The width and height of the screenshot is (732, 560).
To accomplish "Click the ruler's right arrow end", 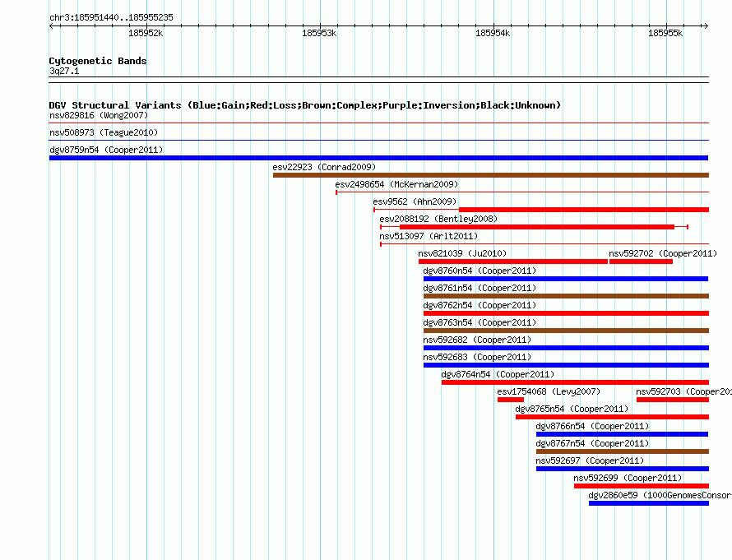I will pyautogui.click(x=706, y=25).
